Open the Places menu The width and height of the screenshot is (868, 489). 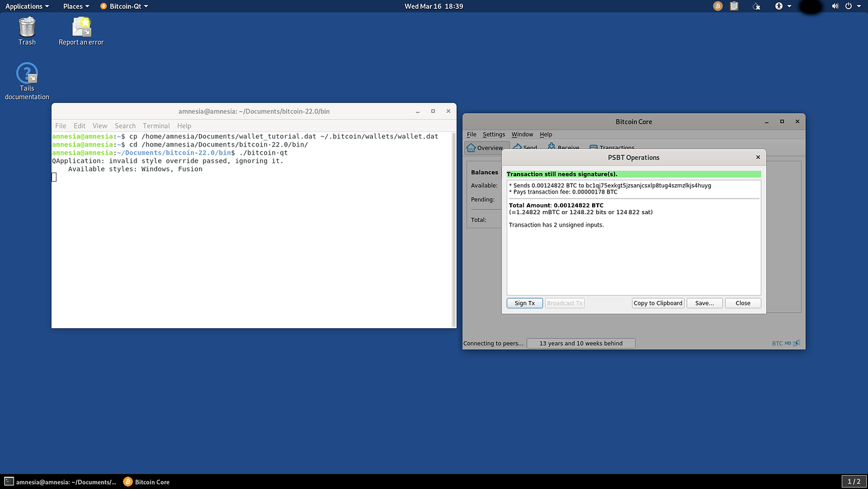(x=76, y=6)
